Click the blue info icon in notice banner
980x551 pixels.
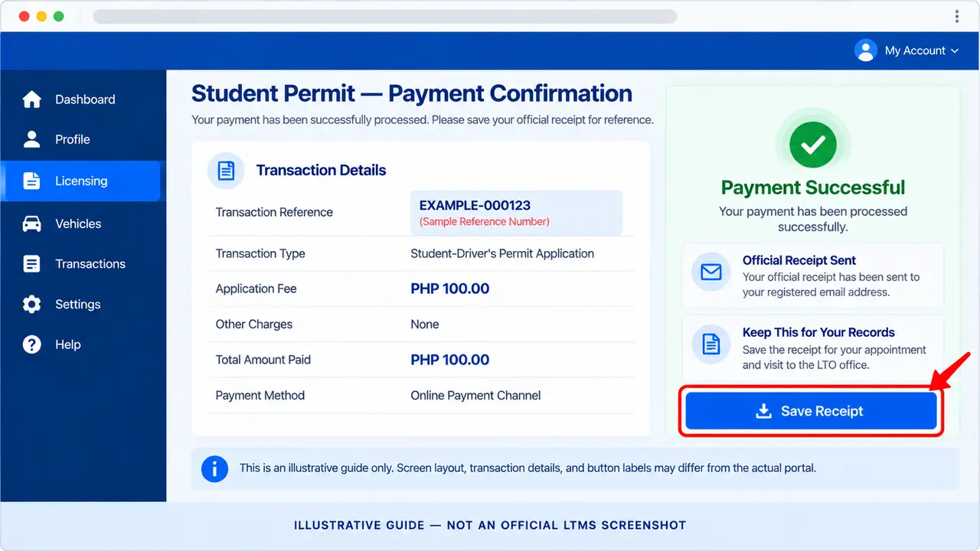point(215,468)
